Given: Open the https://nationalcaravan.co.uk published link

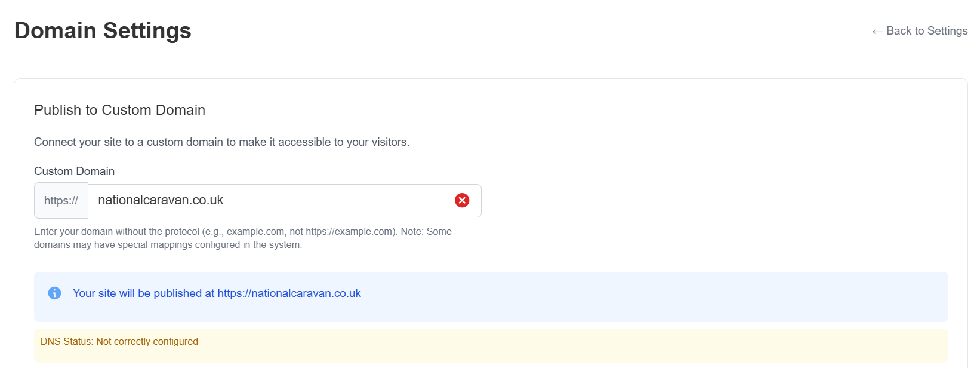Looking at the screenshot, I should pos(289,293).
